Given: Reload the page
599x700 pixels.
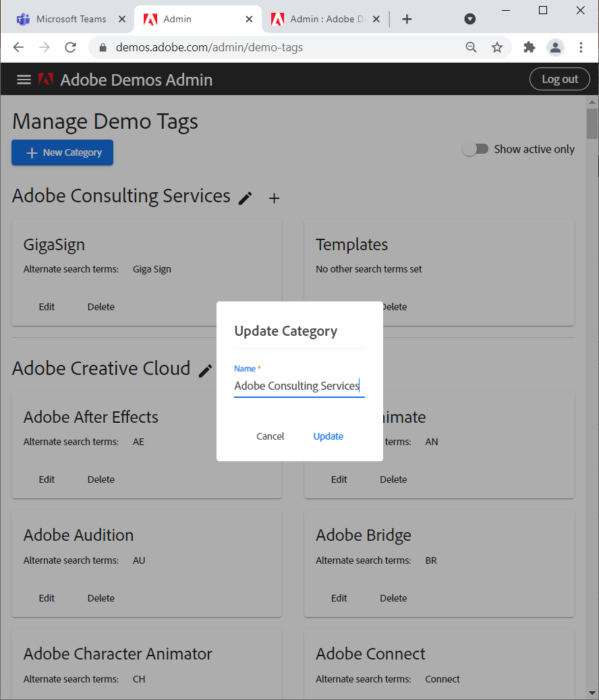Looking at the screenshot, I should [x=71, y=47].
